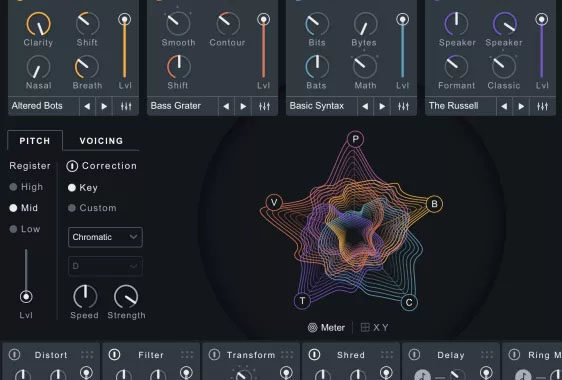Viewport: 562px width, 380px height.
Task: Open advanced settings for Altered Bots module
Action: (x=126, y=106)
